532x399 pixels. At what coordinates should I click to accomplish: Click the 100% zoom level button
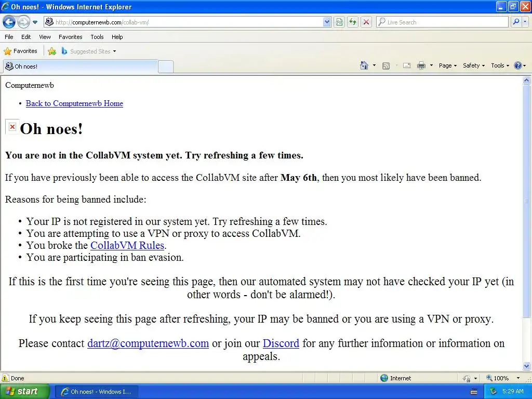[498, 378]
